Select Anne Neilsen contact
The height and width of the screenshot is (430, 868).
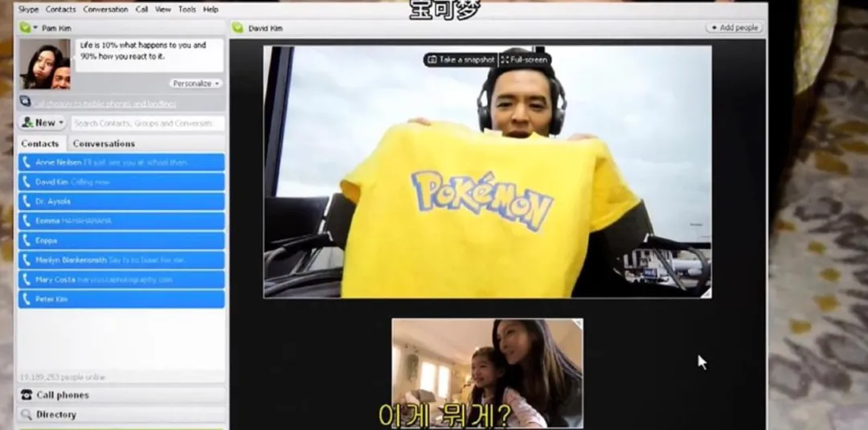pos(121,162)
